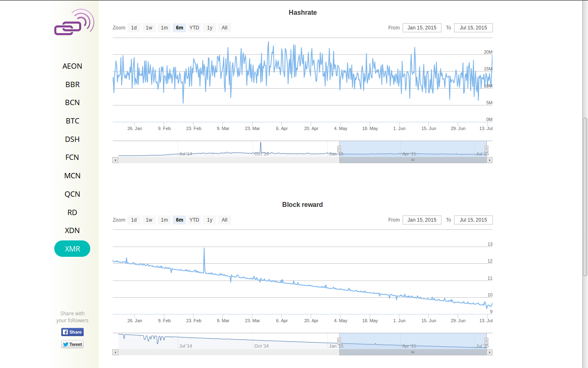Edit Block reward From date field
Viewport: 588px width, 368px height.
422,220
